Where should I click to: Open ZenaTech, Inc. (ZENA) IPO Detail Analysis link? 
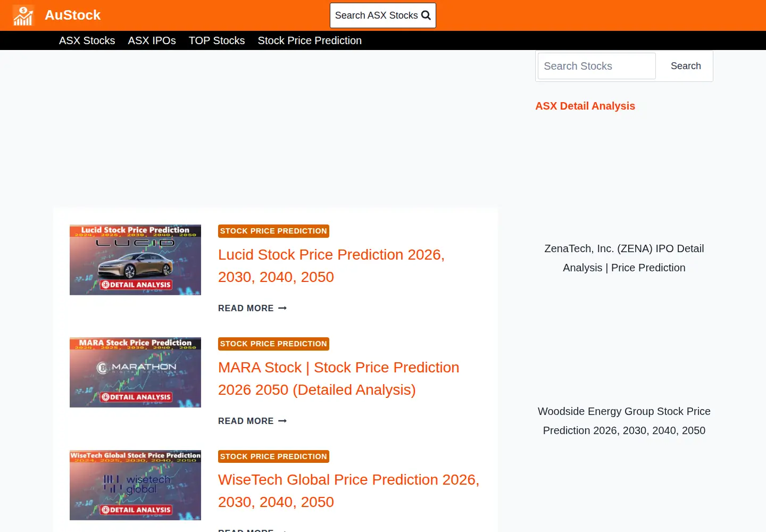(624, 258)
